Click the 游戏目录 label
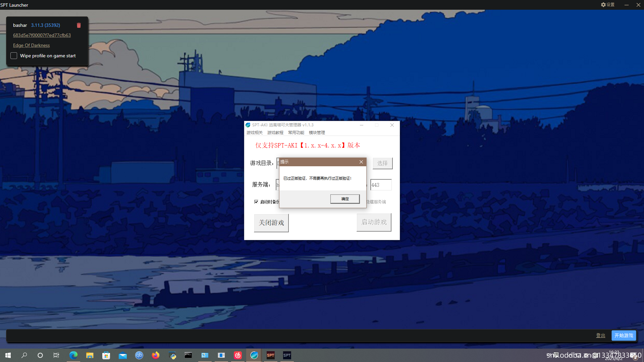This screenshot has width=644, height=362. click(x=262, y=163)
